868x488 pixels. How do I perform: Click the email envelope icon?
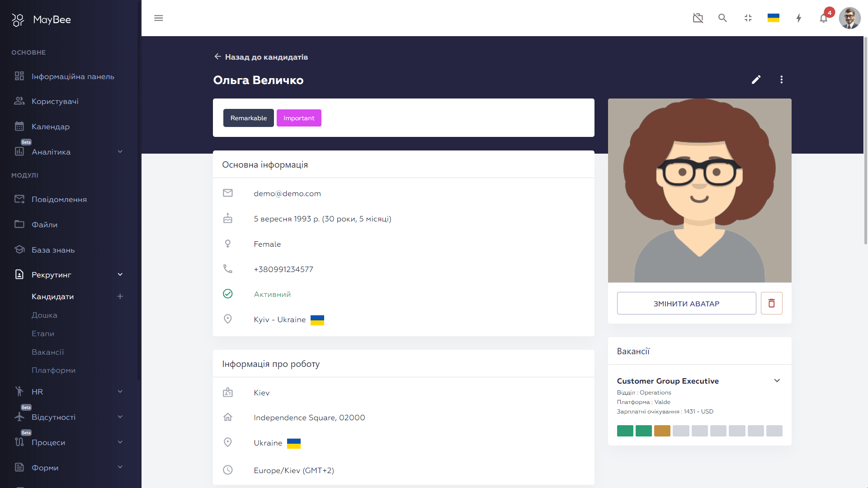(228, 193)
